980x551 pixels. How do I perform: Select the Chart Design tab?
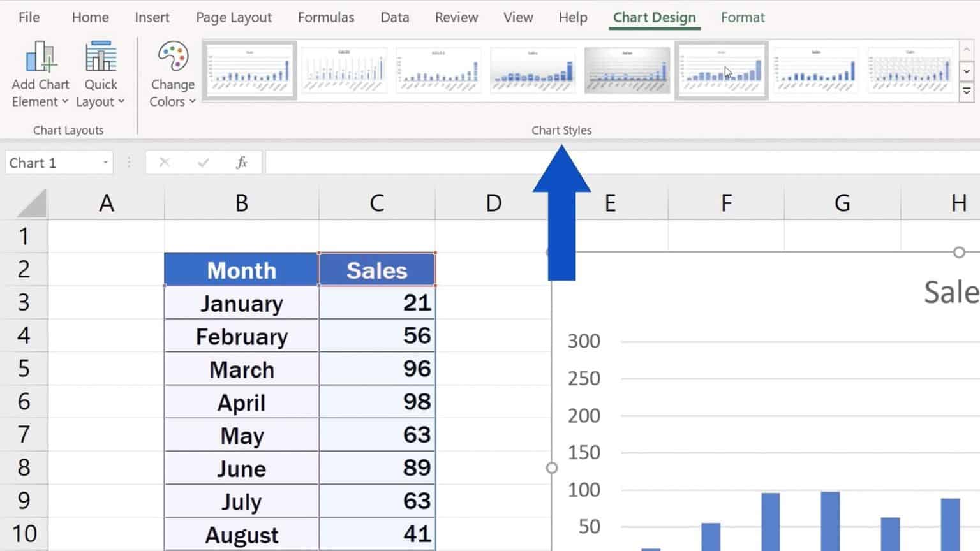[x=655, y=17]
